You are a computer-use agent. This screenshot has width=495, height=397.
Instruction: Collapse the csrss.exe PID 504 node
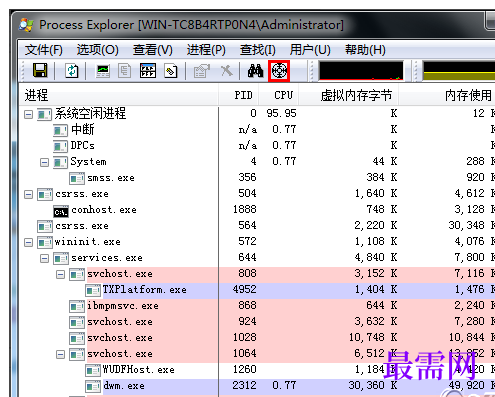pyautogui.click(x=29, y=194)
